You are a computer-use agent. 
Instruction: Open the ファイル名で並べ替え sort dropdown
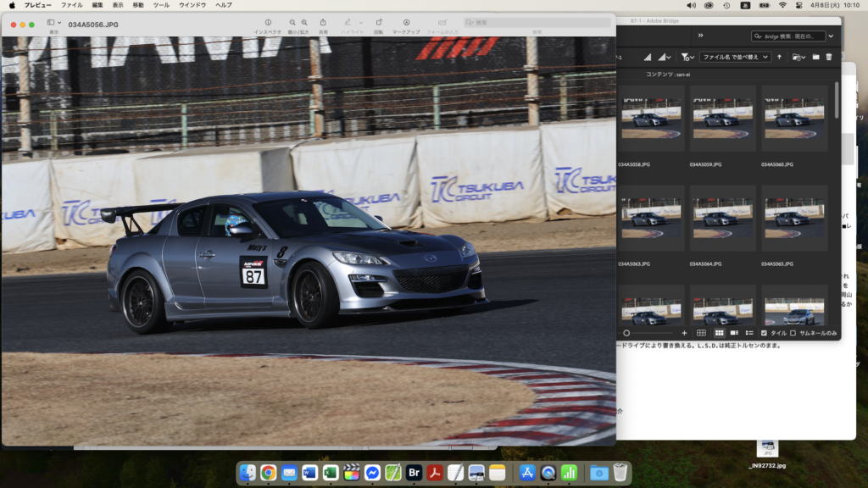coord(735,57)
